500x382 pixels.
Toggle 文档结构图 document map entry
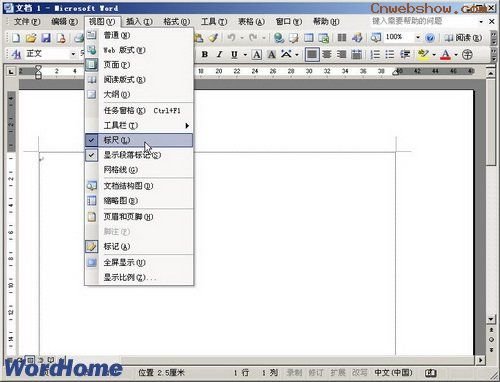point(139,186)
